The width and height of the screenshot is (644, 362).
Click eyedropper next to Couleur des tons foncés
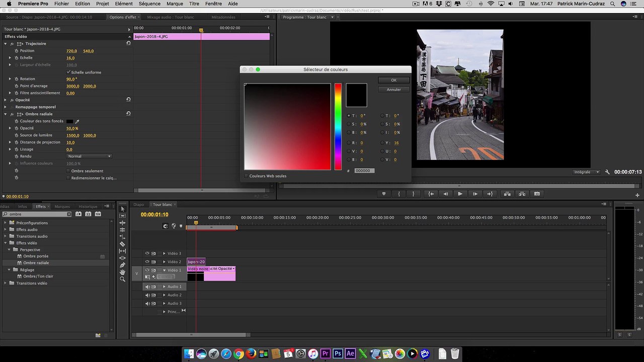77,121
